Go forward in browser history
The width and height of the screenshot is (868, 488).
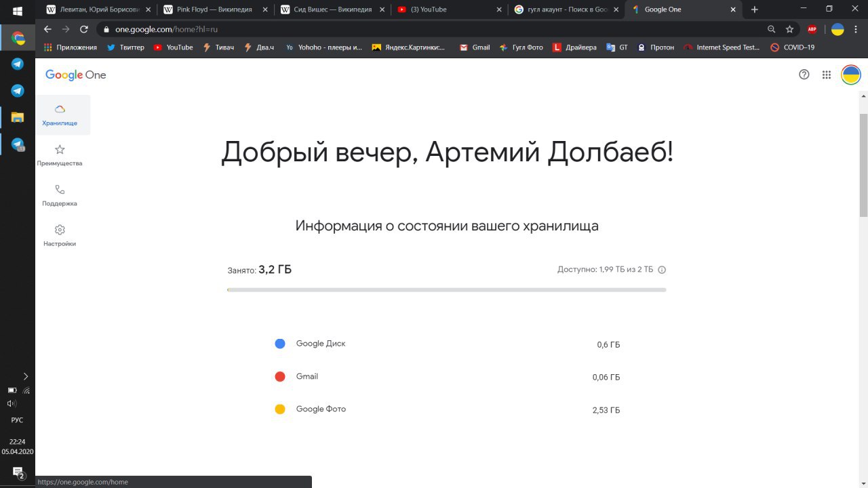coord(66,29)
